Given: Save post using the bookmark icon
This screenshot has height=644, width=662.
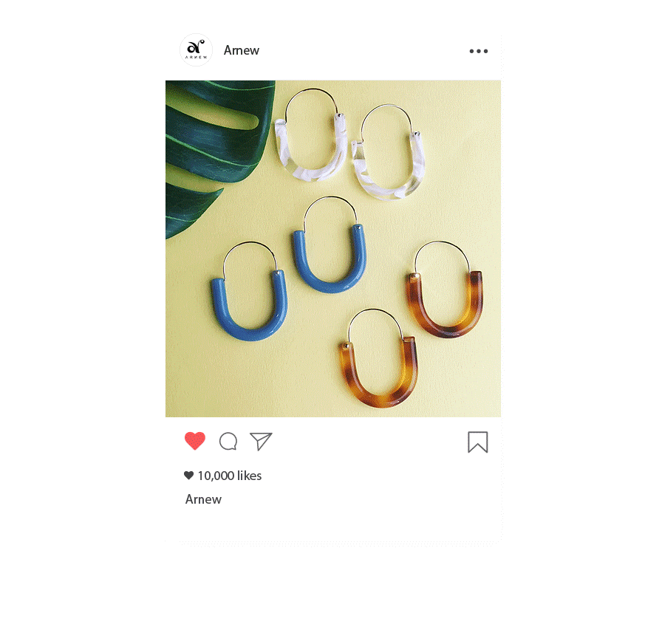Looking at the screenshot, I should click(x=477, y=442).
